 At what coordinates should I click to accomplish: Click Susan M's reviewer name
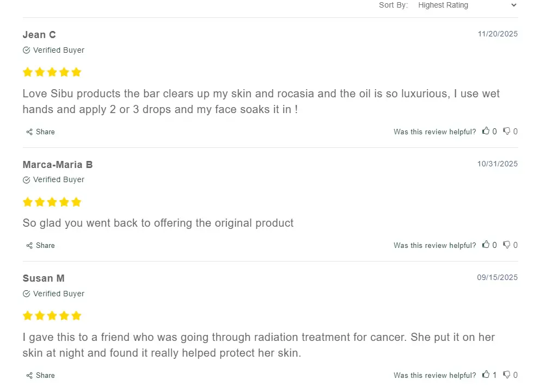[43, 278]
